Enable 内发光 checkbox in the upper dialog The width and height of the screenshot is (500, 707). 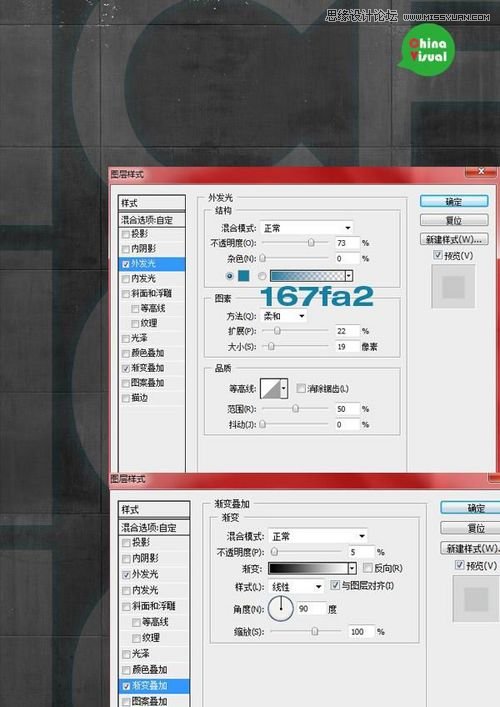point(126,279)
